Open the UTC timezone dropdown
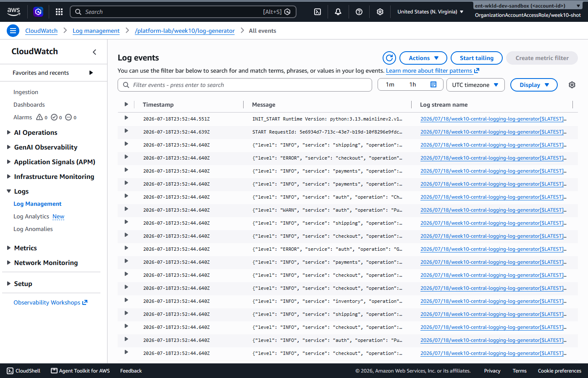 pos(475,85)
